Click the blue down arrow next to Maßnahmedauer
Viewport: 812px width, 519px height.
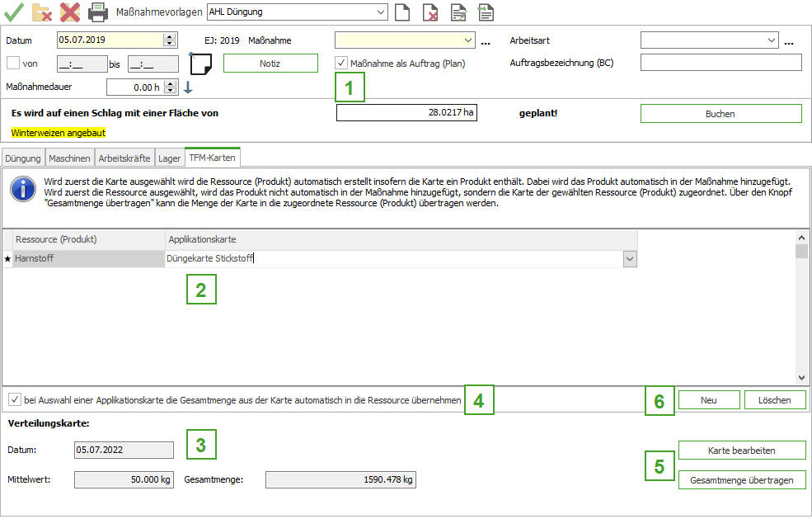[188, 87]
